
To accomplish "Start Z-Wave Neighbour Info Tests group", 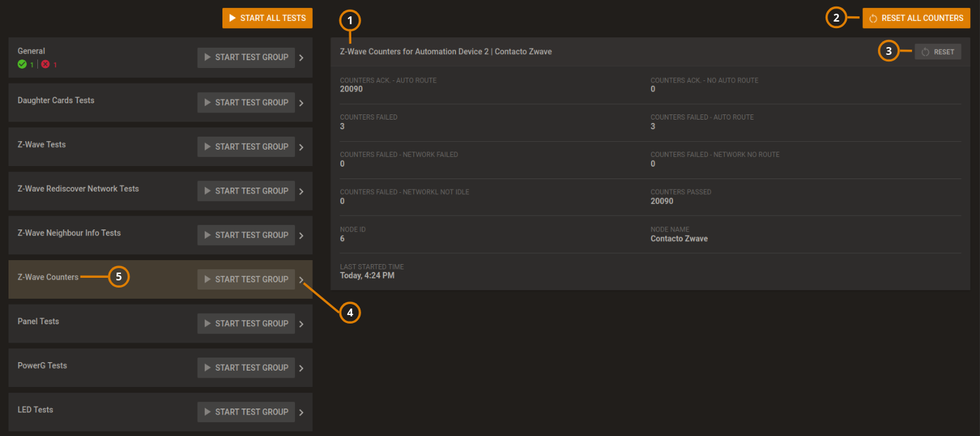I will click(246, 235).
